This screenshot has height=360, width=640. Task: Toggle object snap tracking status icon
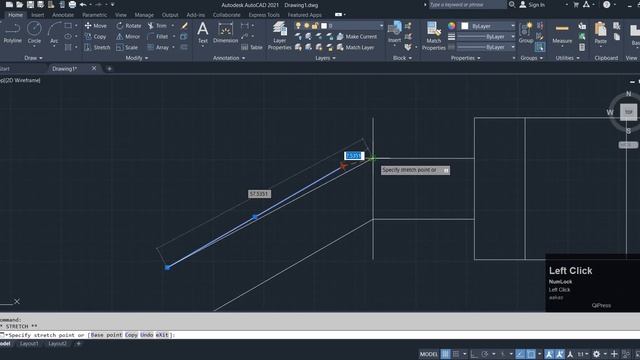[x=520, y=354]
